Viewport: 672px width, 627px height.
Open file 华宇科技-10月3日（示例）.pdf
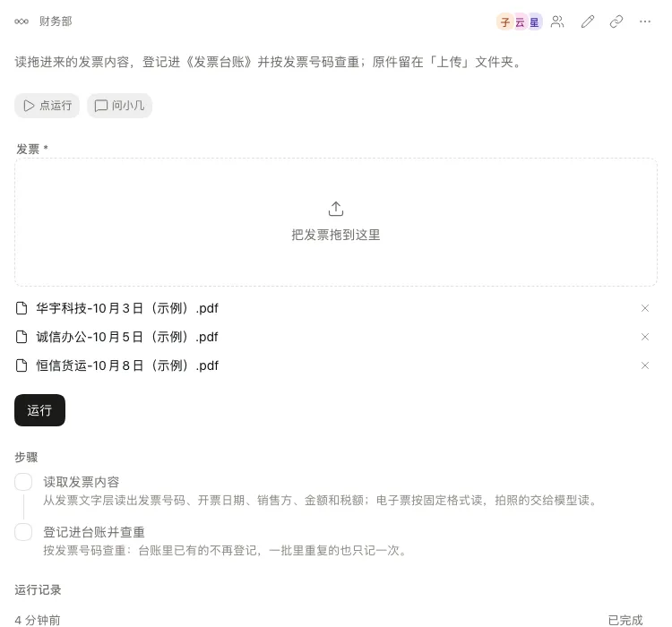point(127,308)
